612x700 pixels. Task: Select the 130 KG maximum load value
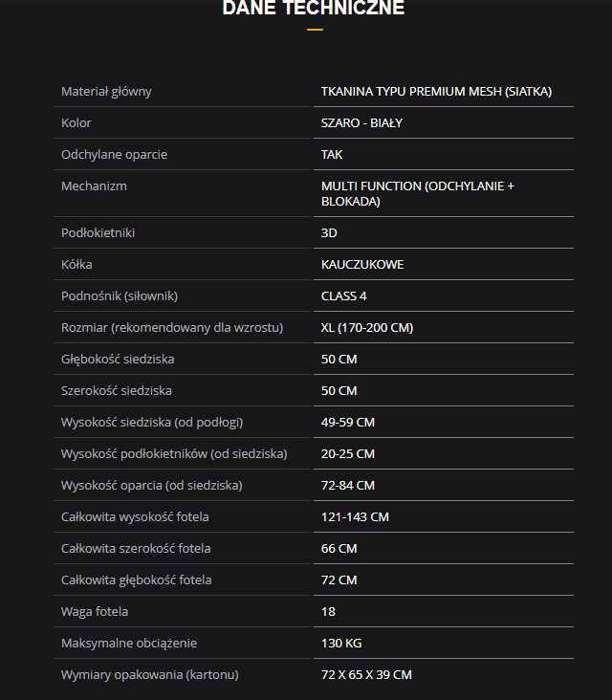coord(341,644)
